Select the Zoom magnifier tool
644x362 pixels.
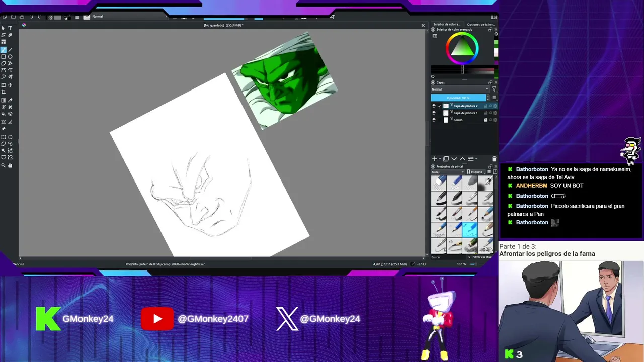tap(4, 165)
